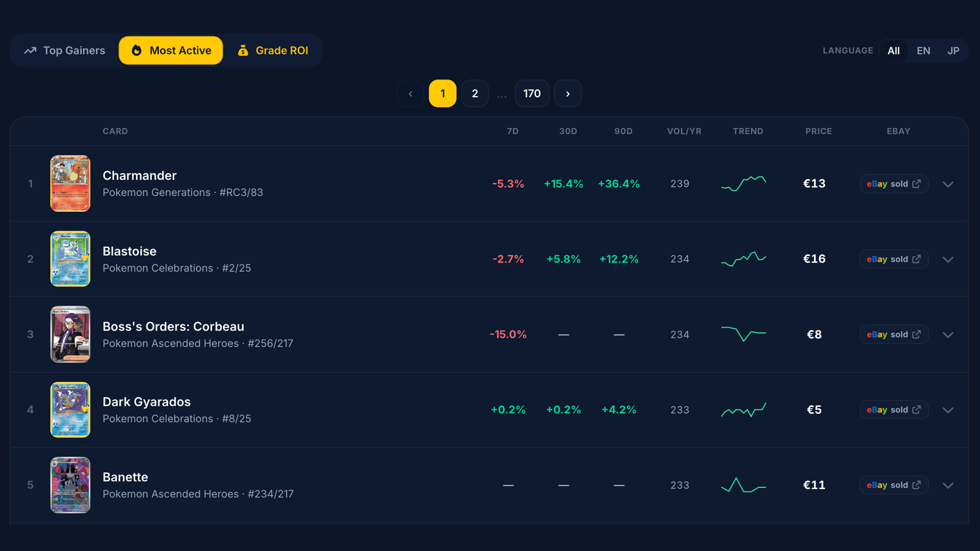Image resolution: width=980 pixels, height=551 pixels.
Task: Click the CARD column header
Action: [115, 131]
